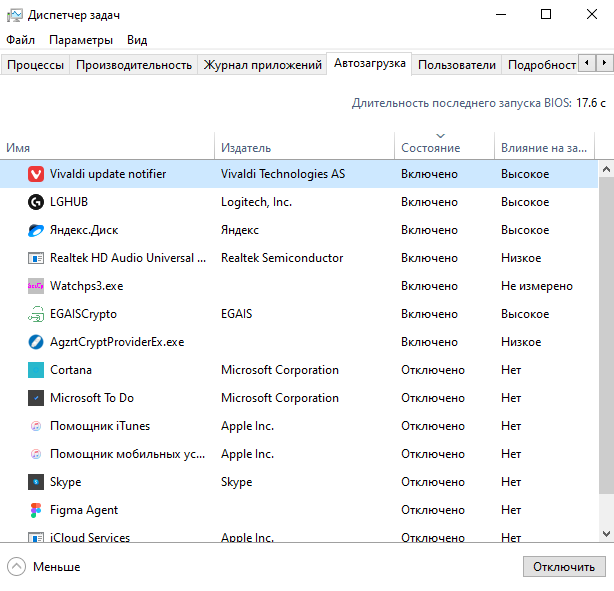Click the Яндекс publisher cell
The width and height of the screenshot is (614, 591).
(x=240, y=230)
